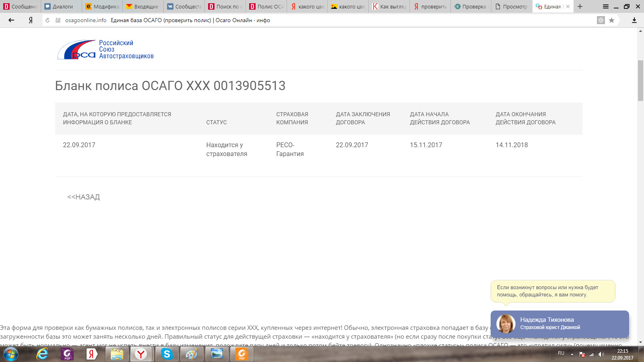Switch to the 'Проверка' tab
Viewport: 644px width, 362px height.
[471, 6]
